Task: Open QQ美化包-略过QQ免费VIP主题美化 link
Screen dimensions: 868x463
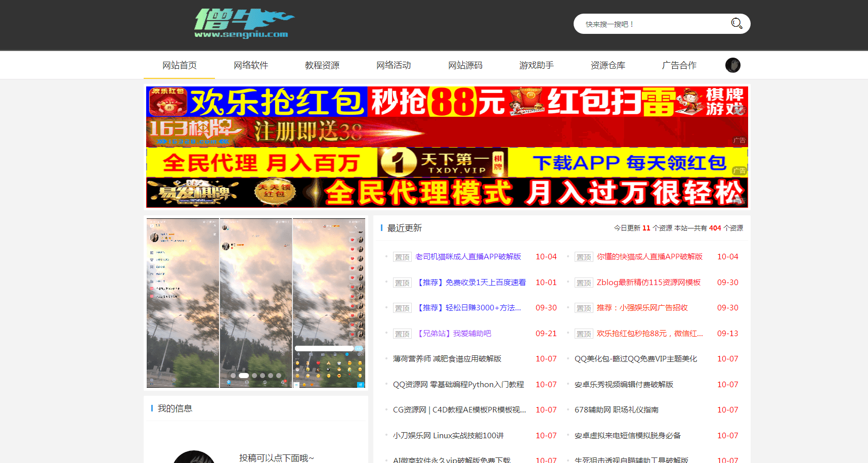Action: (x=636, y=359)
